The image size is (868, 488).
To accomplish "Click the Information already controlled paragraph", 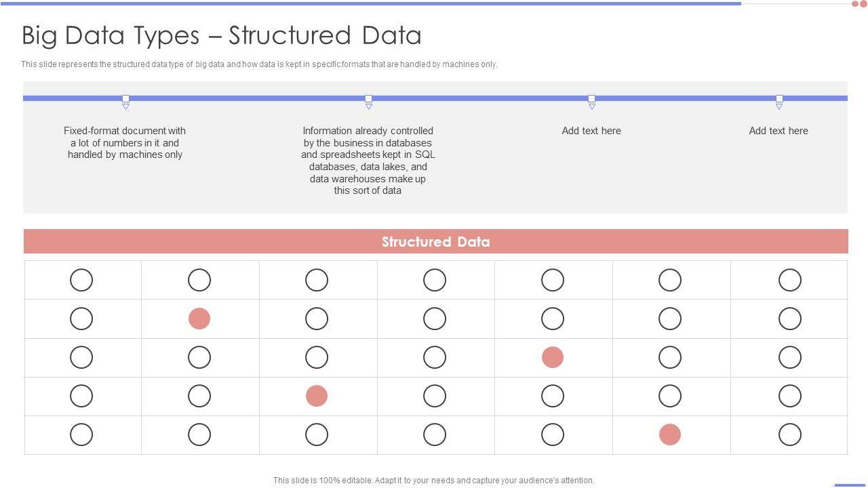I will [x=368, y=161].
